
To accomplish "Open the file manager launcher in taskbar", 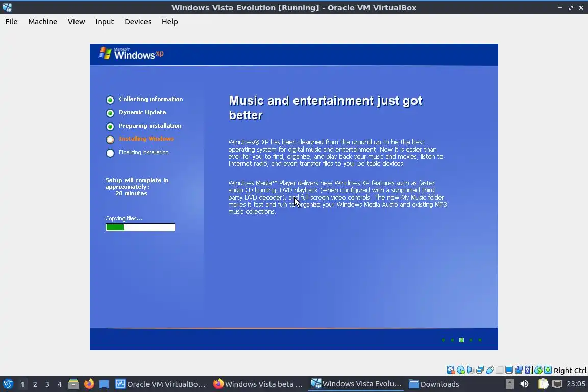I will 73,384.
